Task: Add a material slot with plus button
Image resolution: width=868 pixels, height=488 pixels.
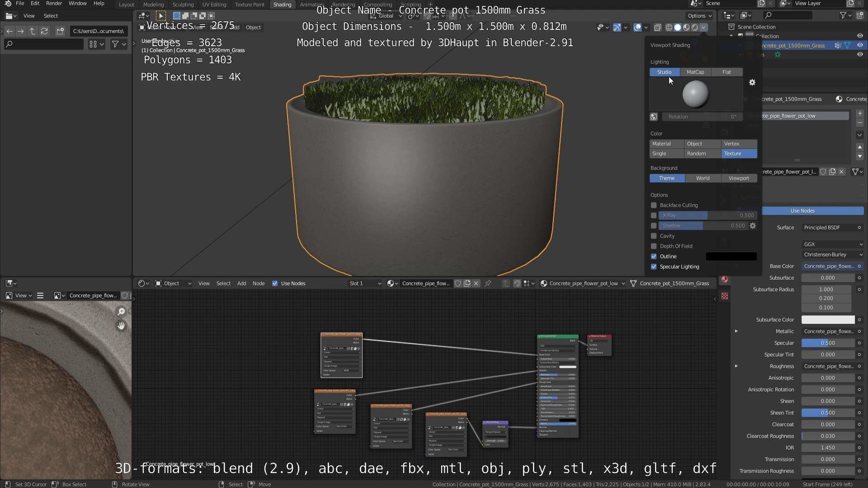Action: pyautogui.click(x=860, y=113)
